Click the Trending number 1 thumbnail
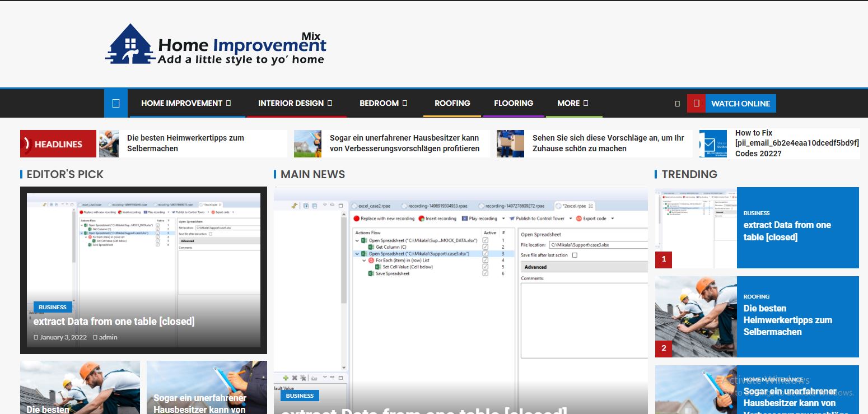The width and height of the screenshot is (868, 414). pos(696,227)
